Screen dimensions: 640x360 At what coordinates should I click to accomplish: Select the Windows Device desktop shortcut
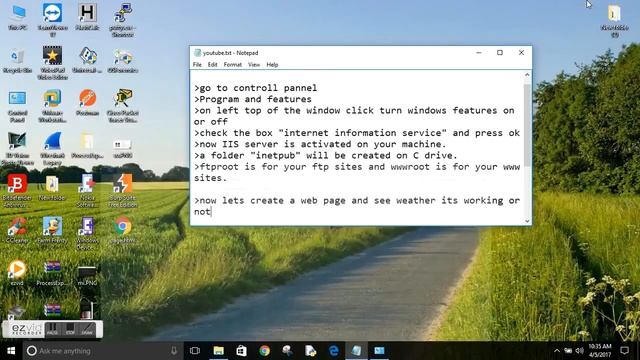(x=87, y=234)
